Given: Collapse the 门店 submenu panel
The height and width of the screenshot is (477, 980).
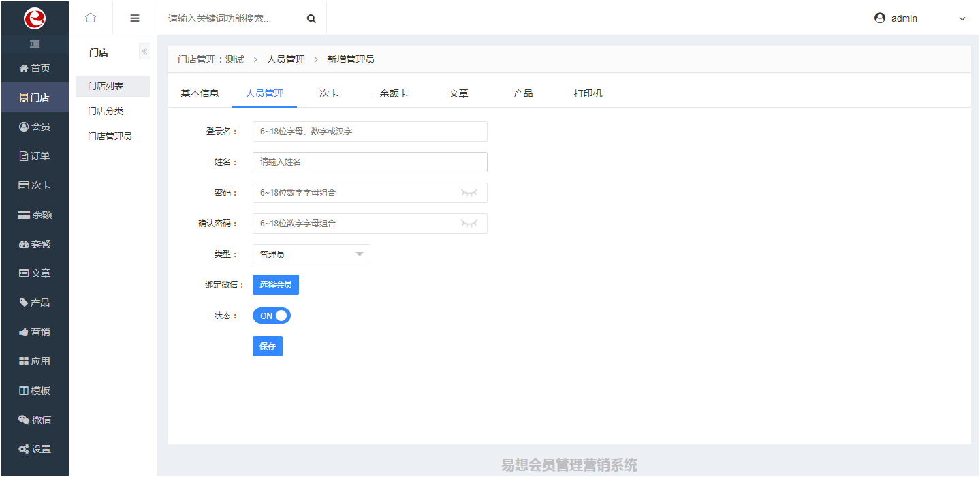Looking at the screenshot, I should 144,52.
